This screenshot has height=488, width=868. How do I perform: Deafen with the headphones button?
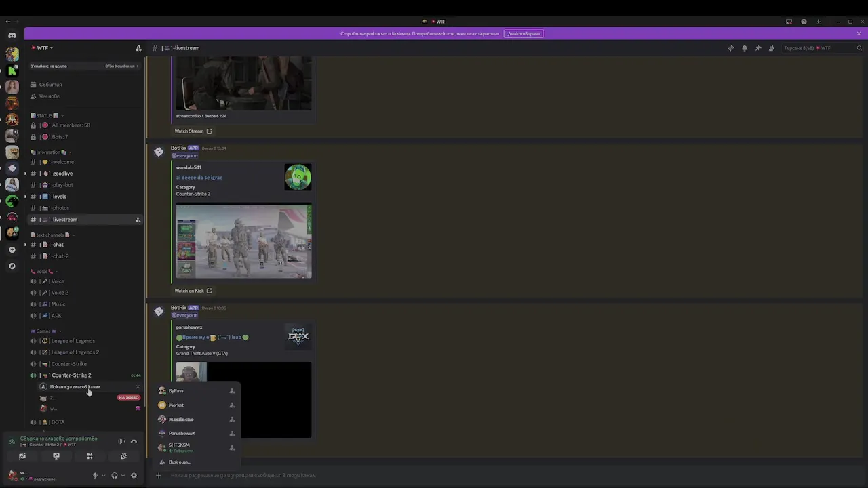[114, 476]
